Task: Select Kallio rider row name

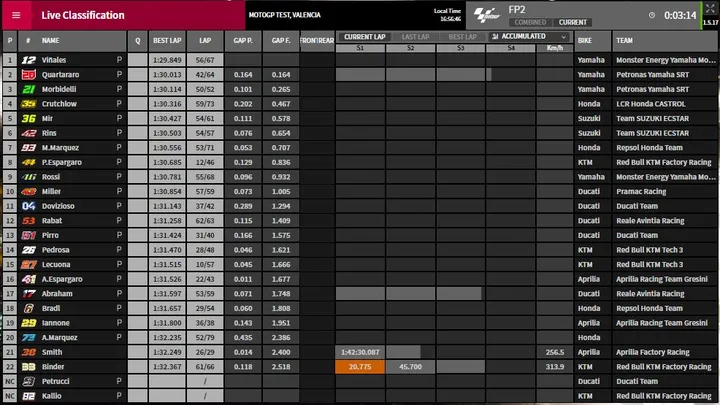Action: 51,396
